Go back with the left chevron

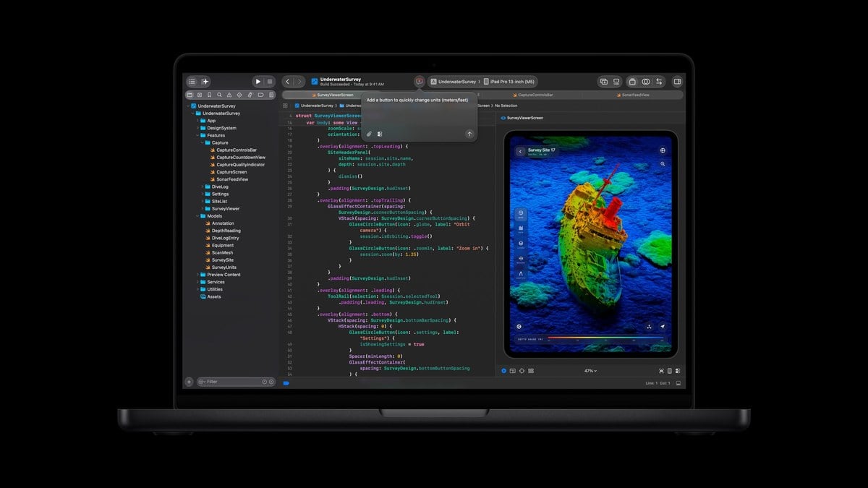(288, 82)
